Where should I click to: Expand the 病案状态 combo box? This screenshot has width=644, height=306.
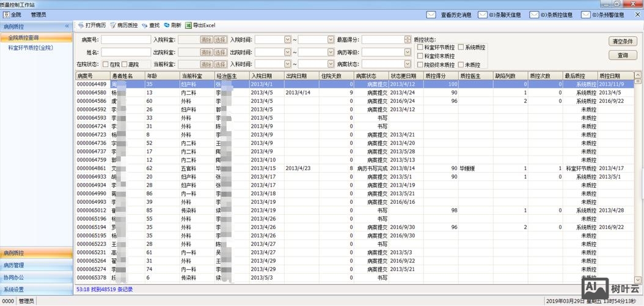click(407, 64)
